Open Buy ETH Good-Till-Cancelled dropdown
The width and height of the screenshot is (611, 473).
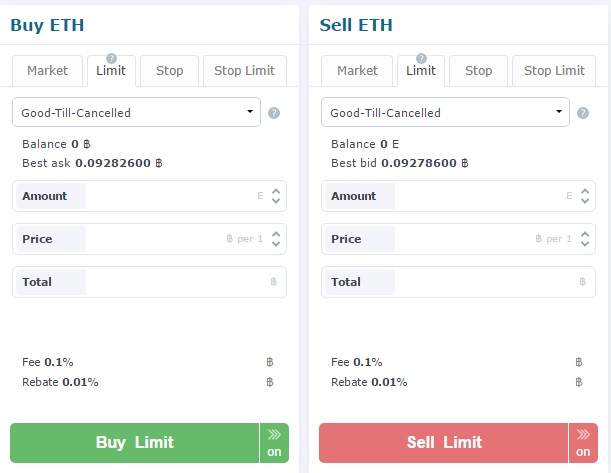[136, 112]
